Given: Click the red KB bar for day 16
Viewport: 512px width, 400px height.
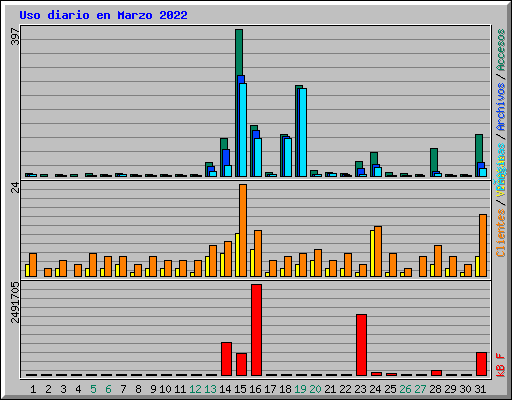Looking at the screenshot, I should click(256, 330).
